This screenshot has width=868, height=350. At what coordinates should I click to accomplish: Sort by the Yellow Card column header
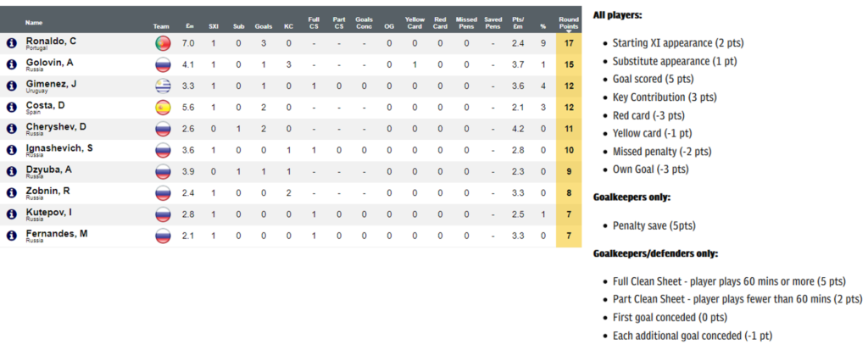tap(415, 23)
